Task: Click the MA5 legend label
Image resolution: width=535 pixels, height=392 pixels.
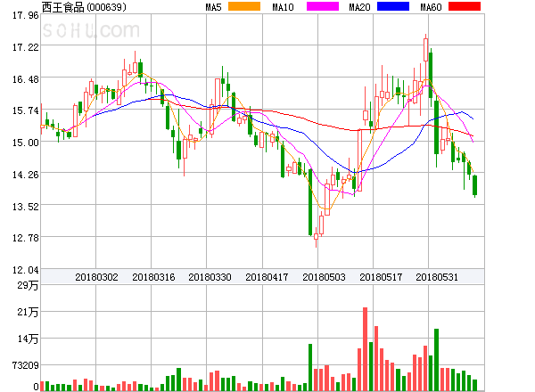Action: (x=213, y=7)
